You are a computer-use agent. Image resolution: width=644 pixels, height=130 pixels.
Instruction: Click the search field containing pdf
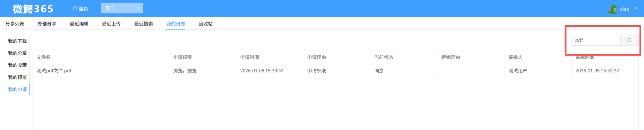[x=596, y=40]
